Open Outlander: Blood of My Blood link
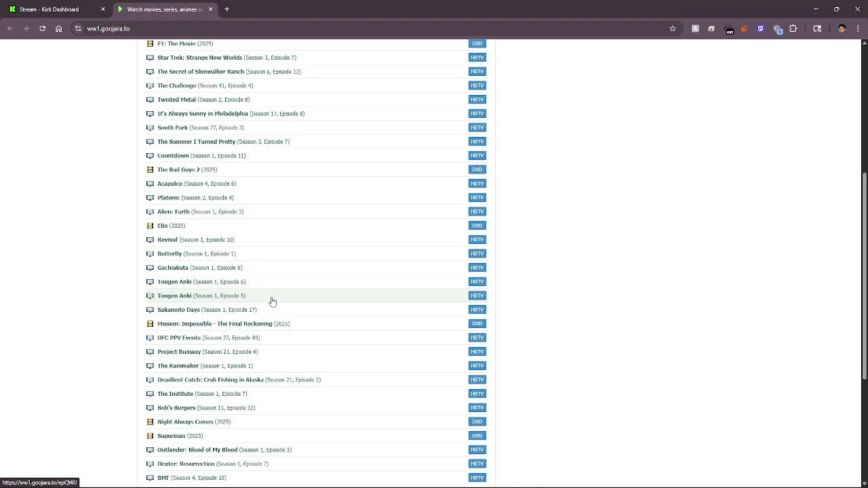The image size is (868, 488). tap(224, 449)
